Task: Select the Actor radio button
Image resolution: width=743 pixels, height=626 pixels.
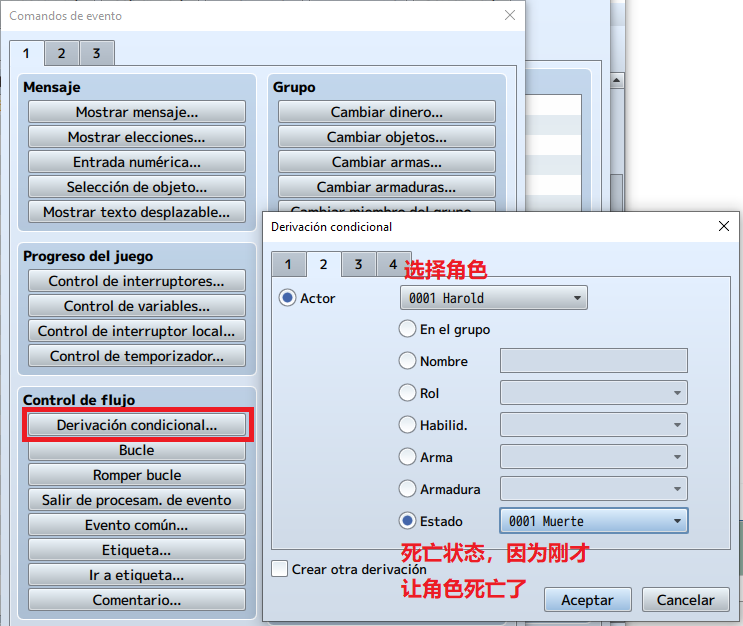Action: point(287,298)
